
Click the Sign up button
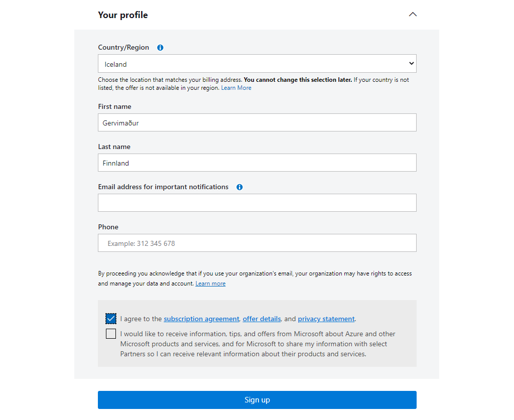[x=257, y=400]
